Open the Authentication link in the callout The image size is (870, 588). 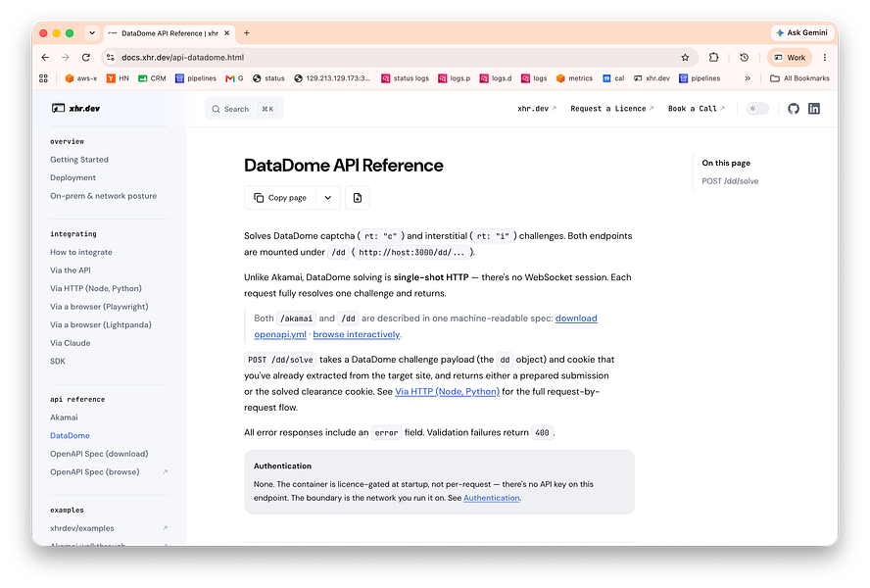(x=492, y=498)
